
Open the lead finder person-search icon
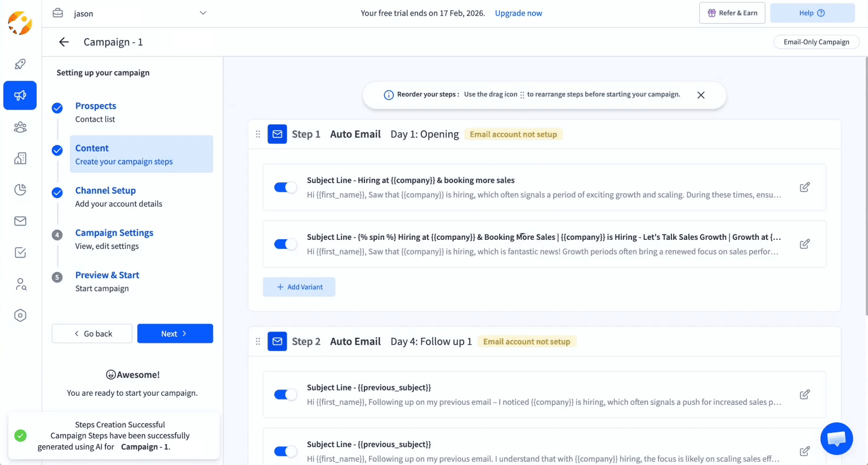click(20, 284)
